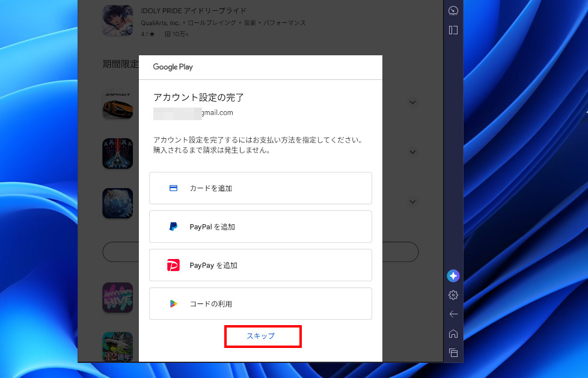Image resolution: width=588 pixels, height=378 pixels.
Task: Click the PayPal logo icon
Action: (x=173, y=227)
